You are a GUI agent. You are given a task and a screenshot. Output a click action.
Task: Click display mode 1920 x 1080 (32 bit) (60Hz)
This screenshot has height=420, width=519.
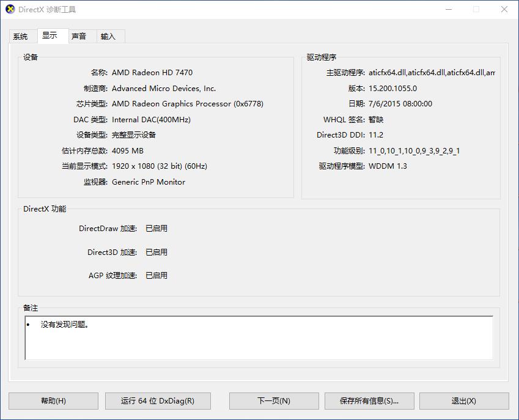(x=160, y=166)
